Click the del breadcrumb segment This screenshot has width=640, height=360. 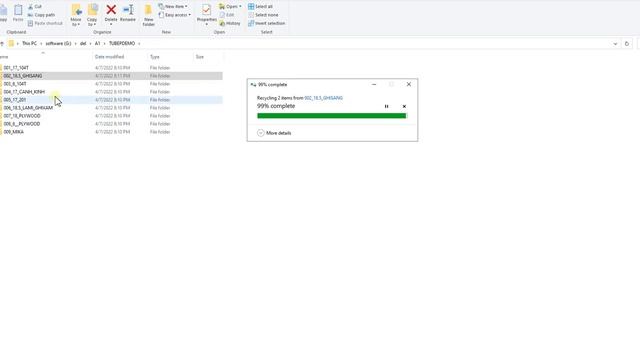(83, 43)
